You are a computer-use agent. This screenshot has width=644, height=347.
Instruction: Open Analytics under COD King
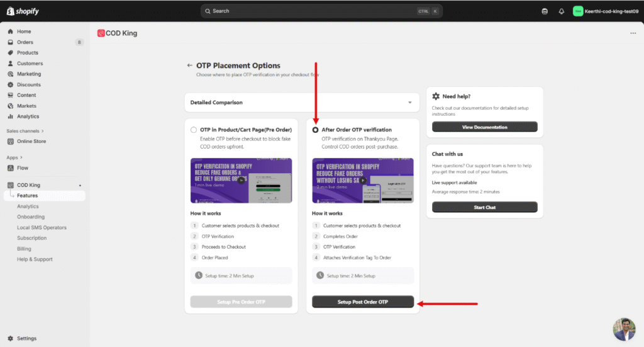28,207
